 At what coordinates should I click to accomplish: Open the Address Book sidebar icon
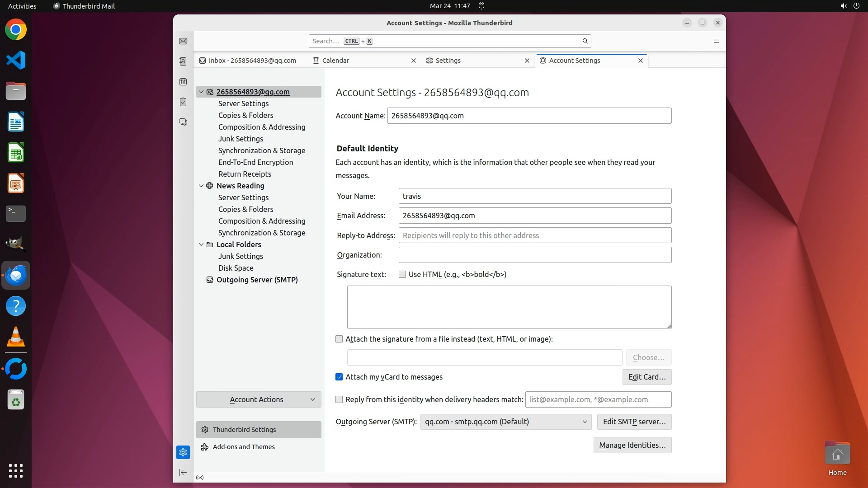click(183, 61)
